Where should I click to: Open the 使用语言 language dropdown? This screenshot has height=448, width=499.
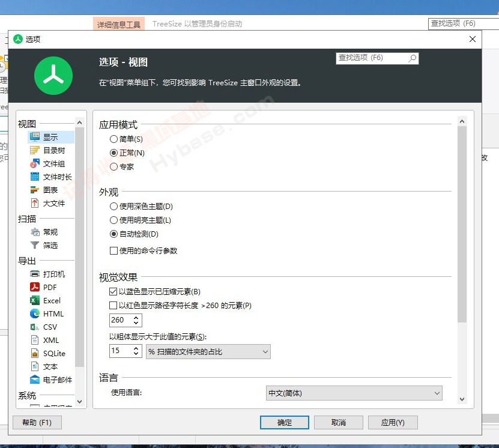pos(353,393)
